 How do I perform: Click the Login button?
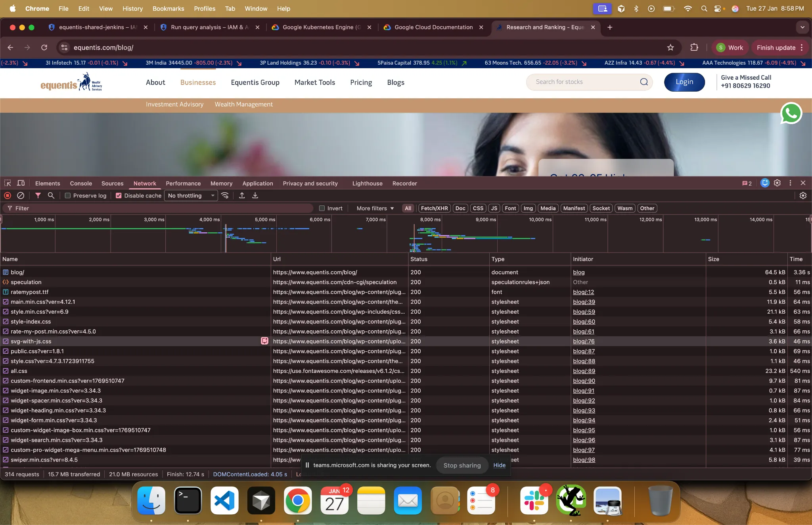[x=684, y=82]
